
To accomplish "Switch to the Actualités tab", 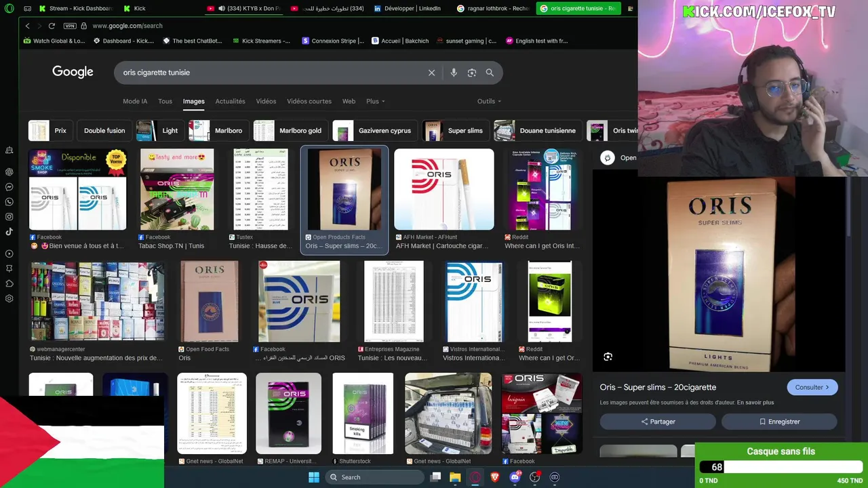I will pos(231,101).
